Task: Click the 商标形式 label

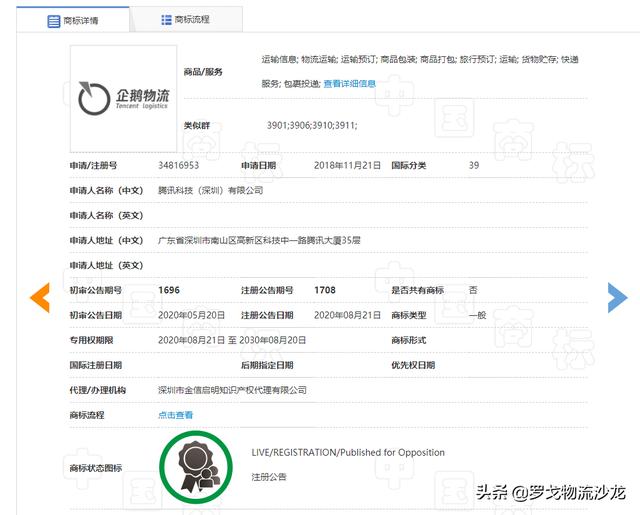Action: [x=409, y=340]
